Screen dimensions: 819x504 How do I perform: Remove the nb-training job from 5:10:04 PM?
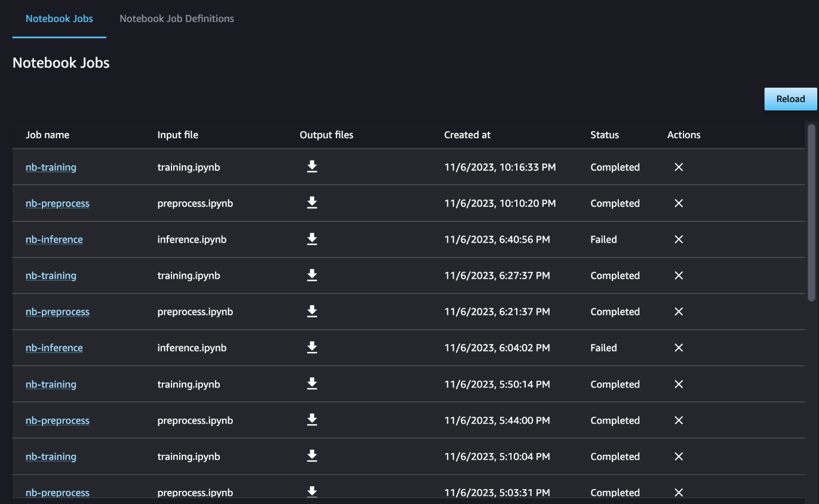[x=678, y=456]
